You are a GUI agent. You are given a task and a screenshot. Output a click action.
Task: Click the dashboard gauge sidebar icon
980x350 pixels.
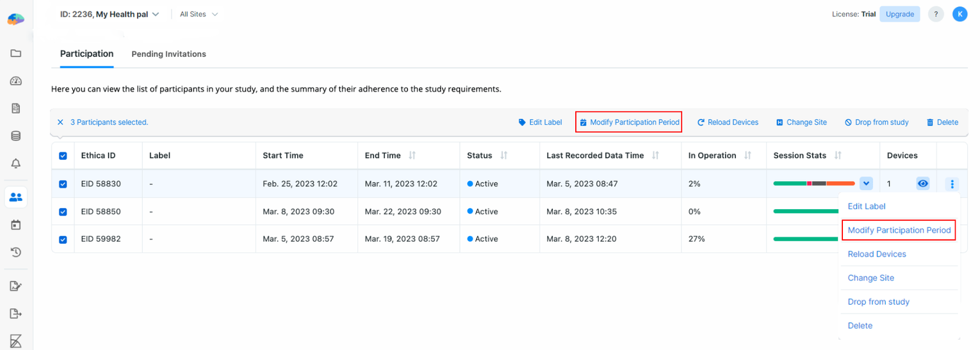16,81
